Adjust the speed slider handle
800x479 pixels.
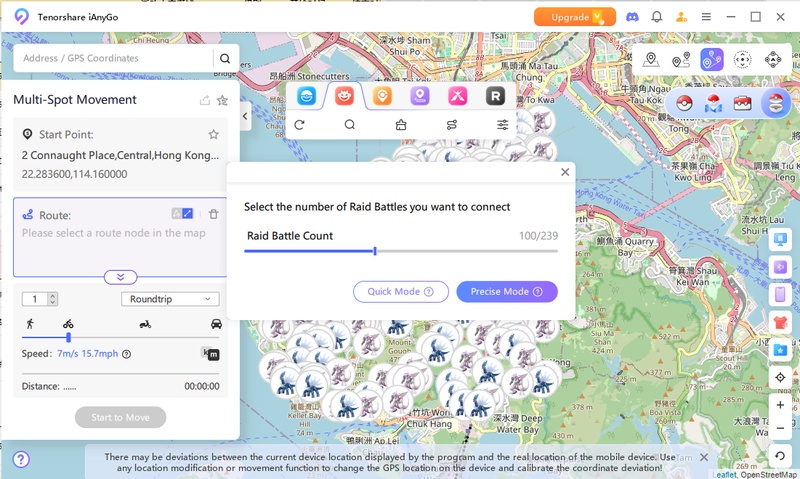(x=68, y=337)
